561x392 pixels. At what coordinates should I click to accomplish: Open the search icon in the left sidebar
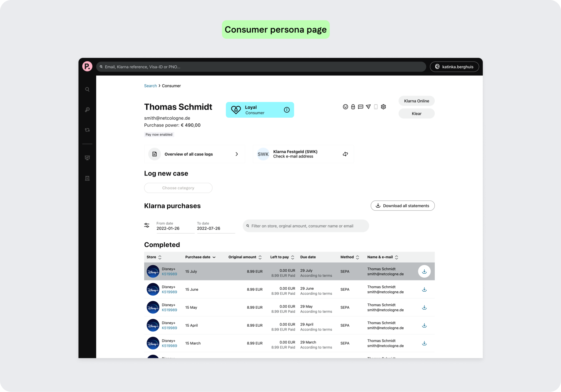(x=87, y=90)
